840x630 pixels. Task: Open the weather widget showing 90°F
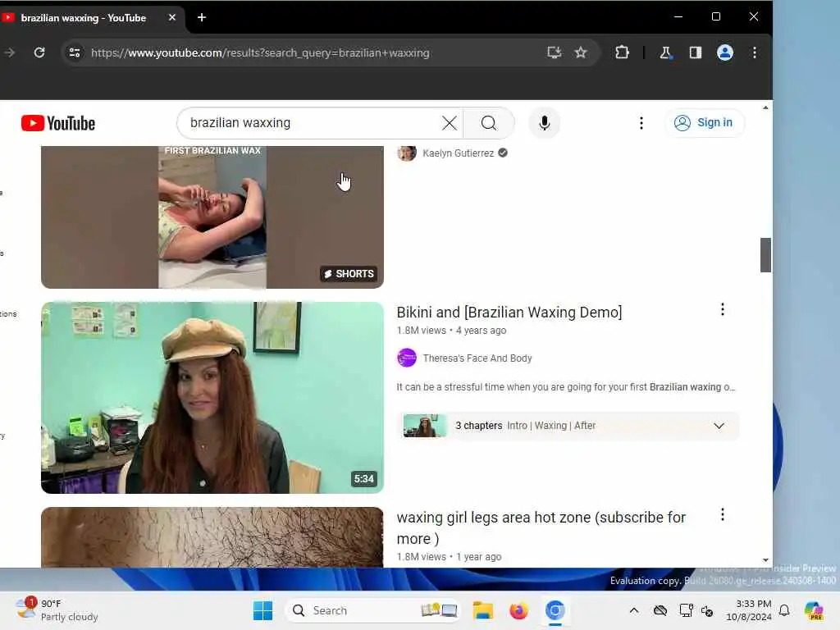pos(57,610)
